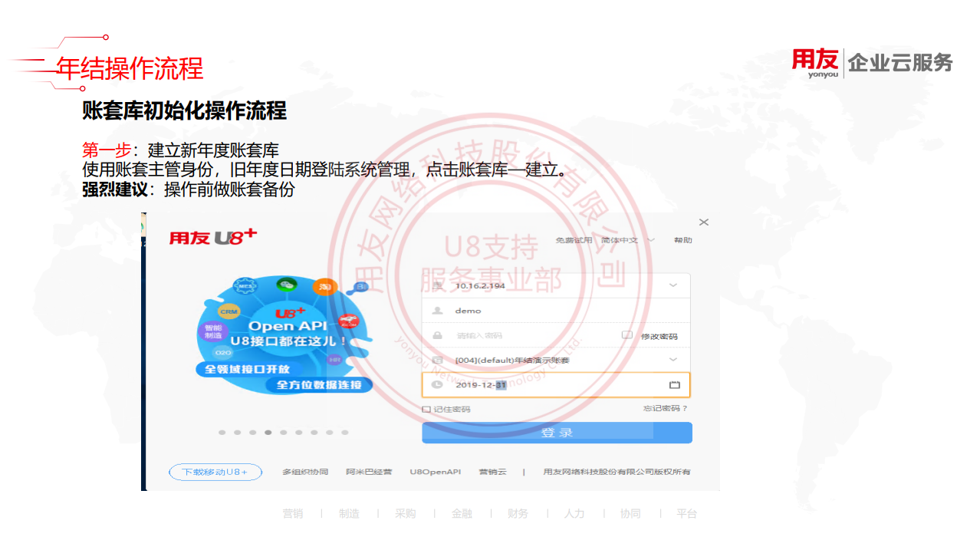Click the 忘记密码？ link
Screen dimensions: 980x550
pos(666,409)
